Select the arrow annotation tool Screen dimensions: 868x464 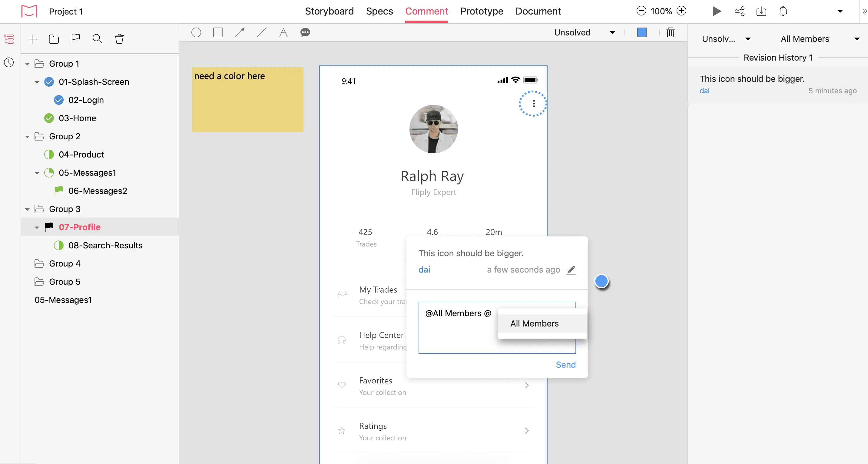click(240, 33)
